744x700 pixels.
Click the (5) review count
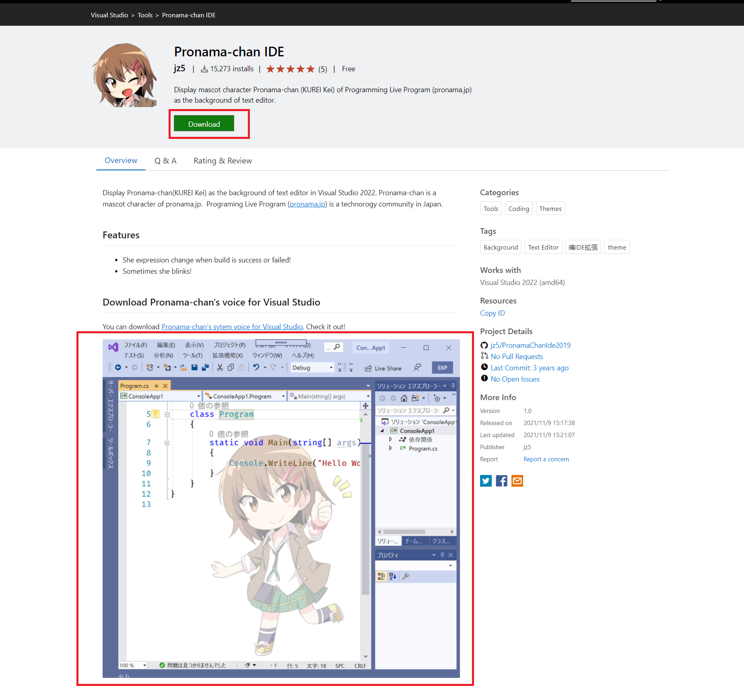point(323,69)
